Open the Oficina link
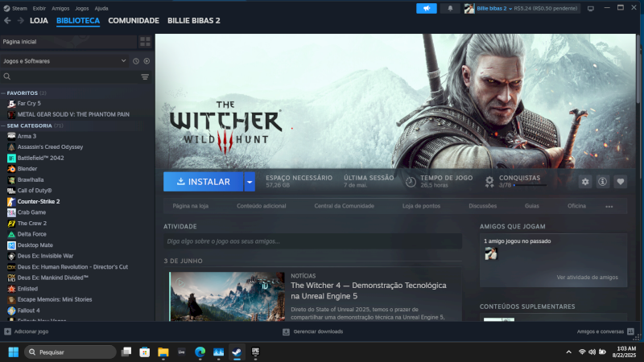Image resolution: width=644 pixels, height=362 pixels. click(x=576, y=206)
